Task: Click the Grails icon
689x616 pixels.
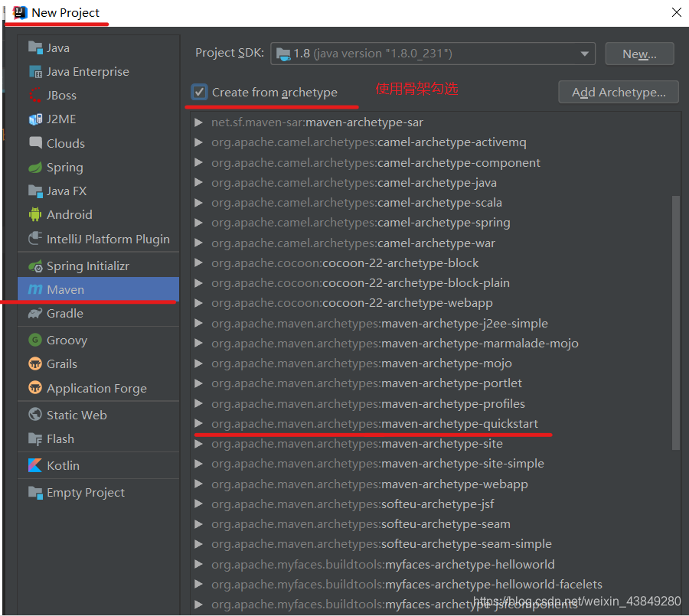Action: click(x=35, y=363)
